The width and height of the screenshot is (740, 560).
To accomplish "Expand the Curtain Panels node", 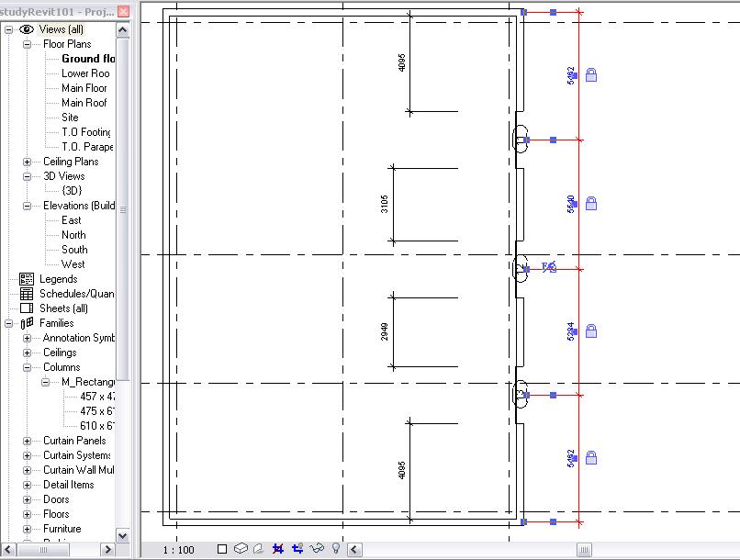I will [27, 441].
